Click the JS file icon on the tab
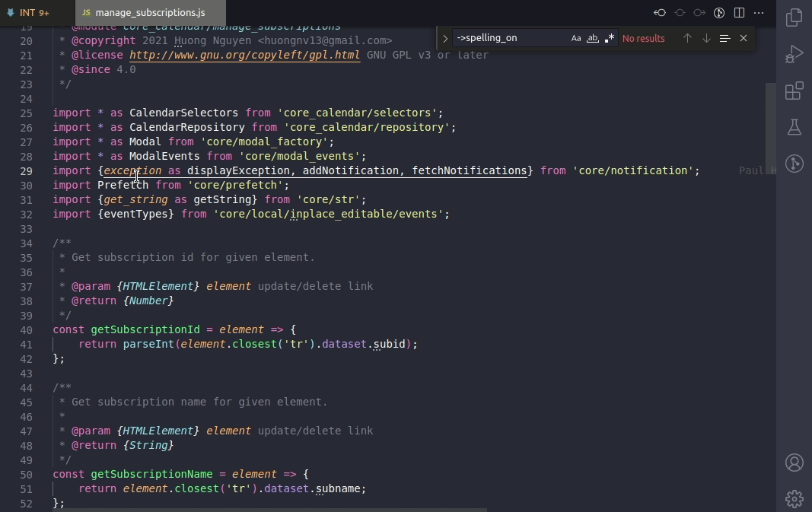Viewport: 812px width, 512px height. coord(87,12)
